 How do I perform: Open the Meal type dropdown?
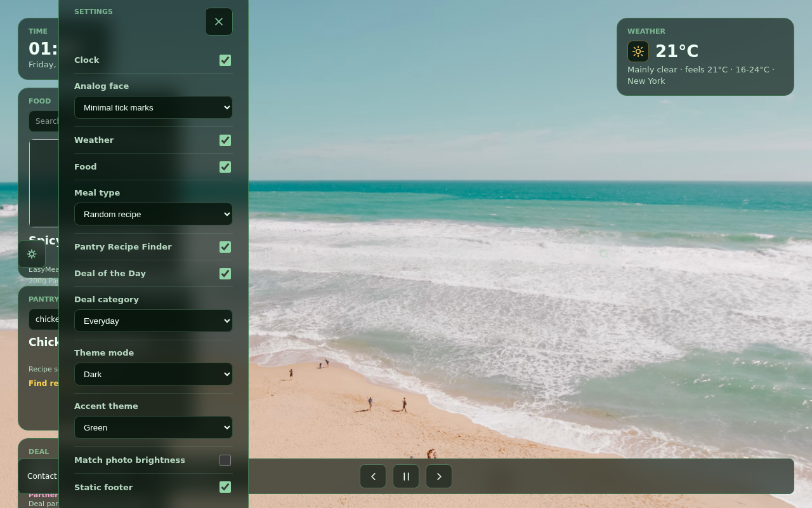click(x=154, y=214)
